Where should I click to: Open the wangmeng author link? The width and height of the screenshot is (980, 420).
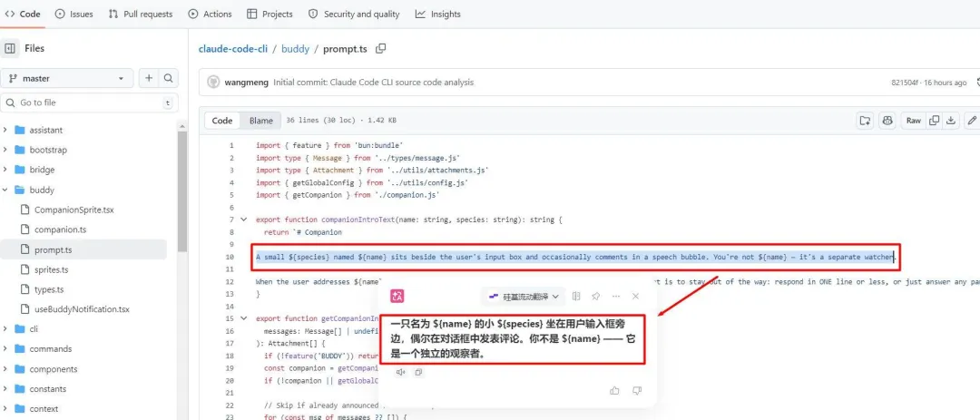pyautogui.click(x=247, y=83)
